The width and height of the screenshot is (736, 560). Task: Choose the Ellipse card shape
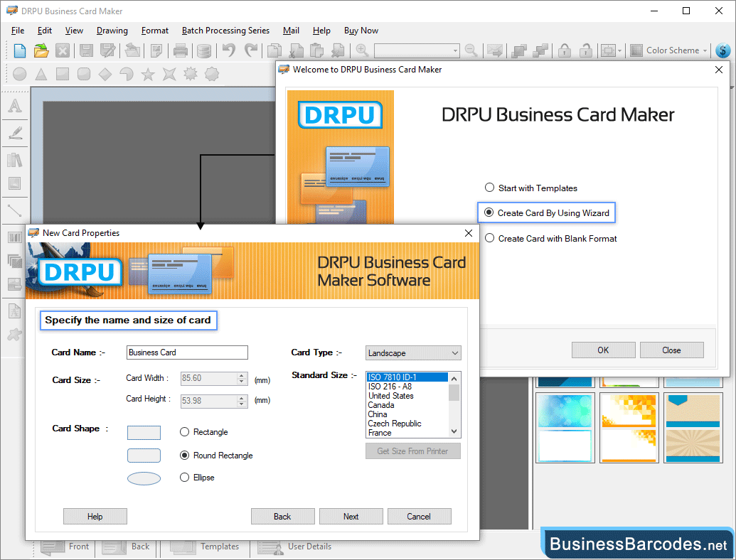(x=197, y=478)
